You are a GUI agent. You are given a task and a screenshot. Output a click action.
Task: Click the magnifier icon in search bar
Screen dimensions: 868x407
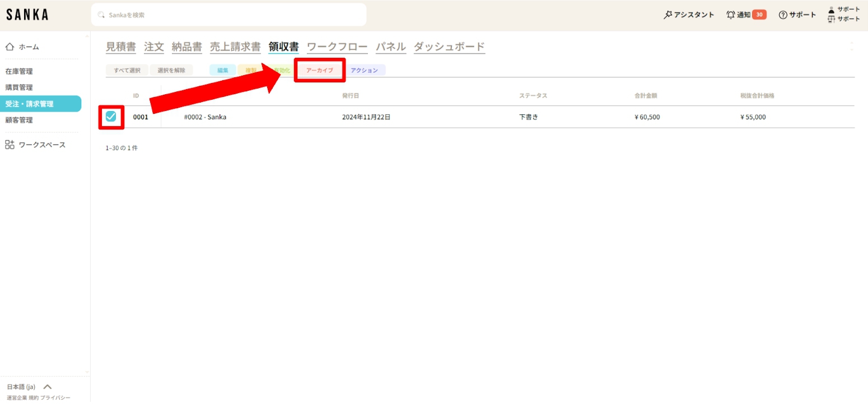point(101,15)
